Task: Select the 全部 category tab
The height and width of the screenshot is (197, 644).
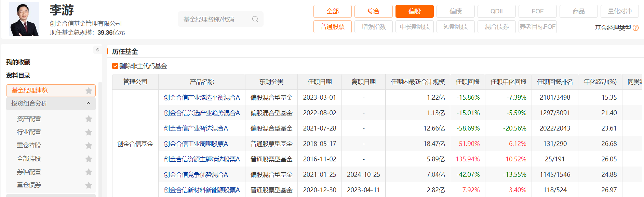Action: (x=332, y=11)
